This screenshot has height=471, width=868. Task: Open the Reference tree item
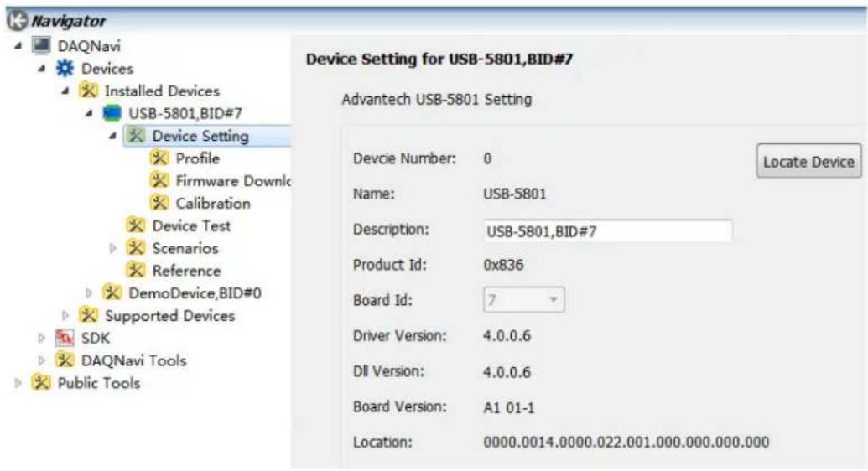tap(186, 271)
